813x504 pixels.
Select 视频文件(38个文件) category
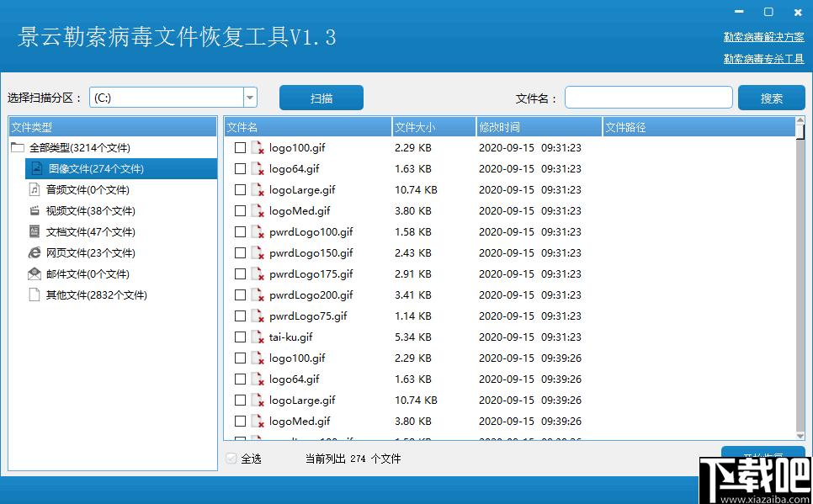pyautogui.click(x=91, y=211)
